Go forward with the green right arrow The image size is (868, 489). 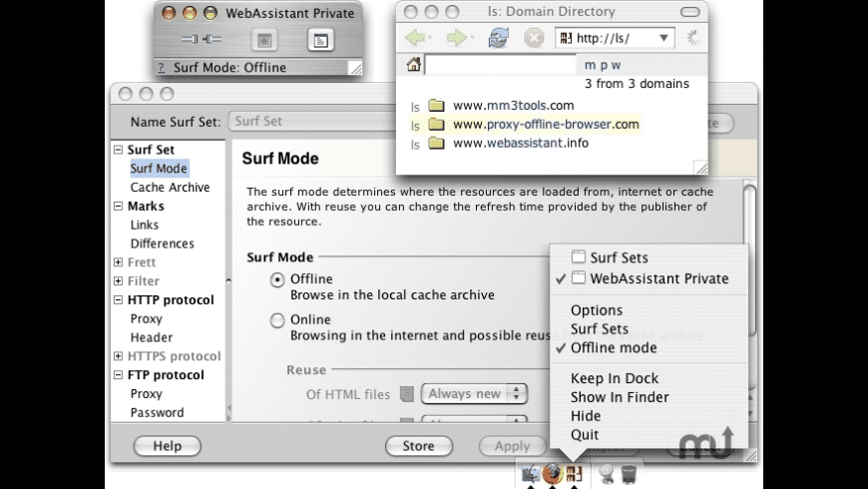457,38
